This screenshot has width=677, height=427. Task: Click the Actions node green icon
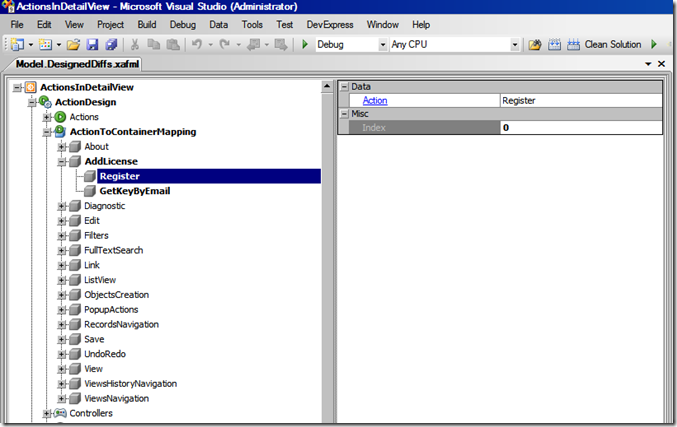point(60,117)
